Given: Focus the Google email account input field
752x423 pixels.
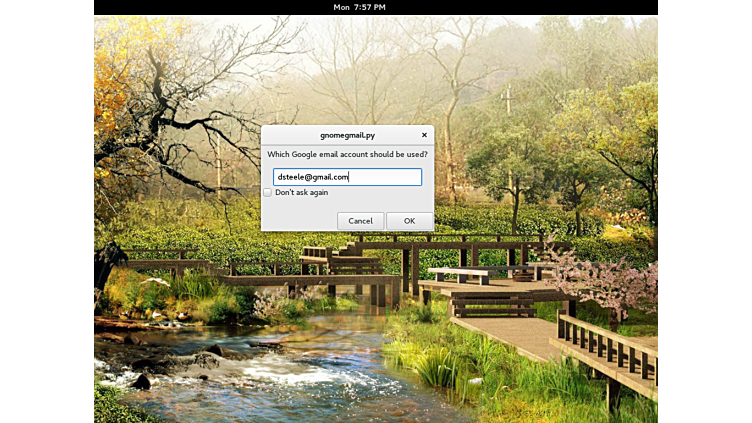Looking at the screenshot, I should tap(347, 177).
